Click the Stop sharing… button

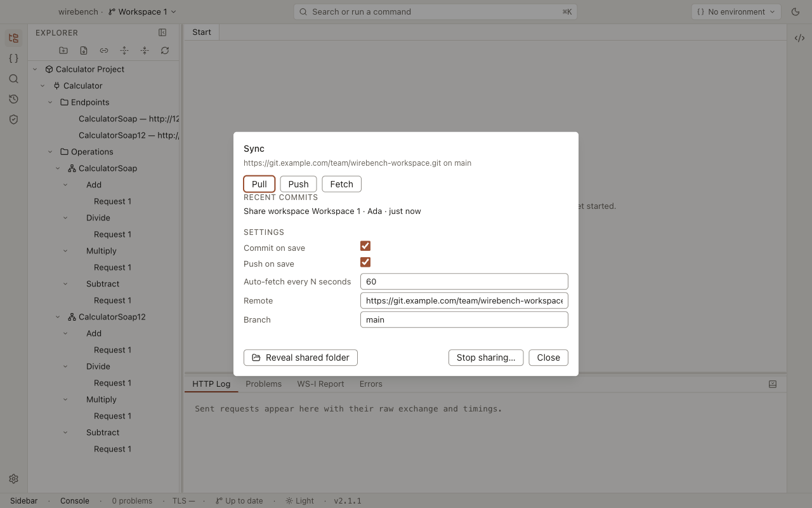486,358
